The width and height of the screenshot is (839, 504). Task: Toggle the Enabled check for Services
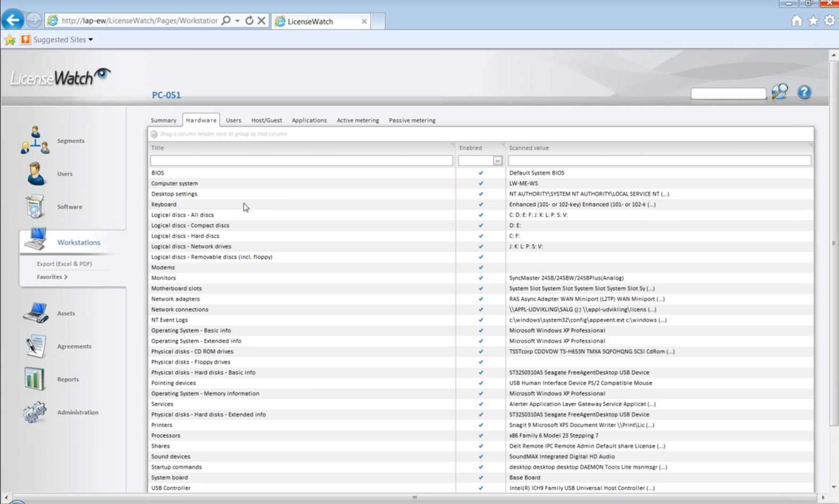pyautogui.click(x=480, y=404)
